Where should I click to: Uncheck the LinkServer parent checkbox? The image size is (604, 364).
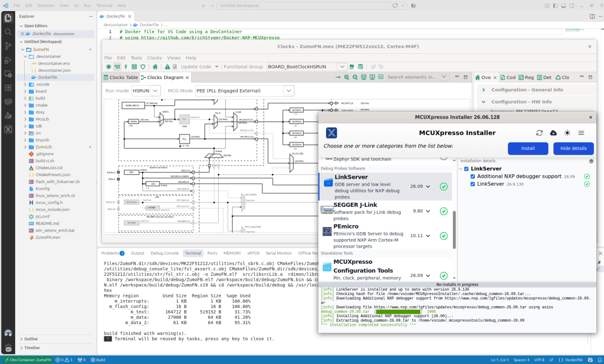pyautogui.click(x=467, y=169)
